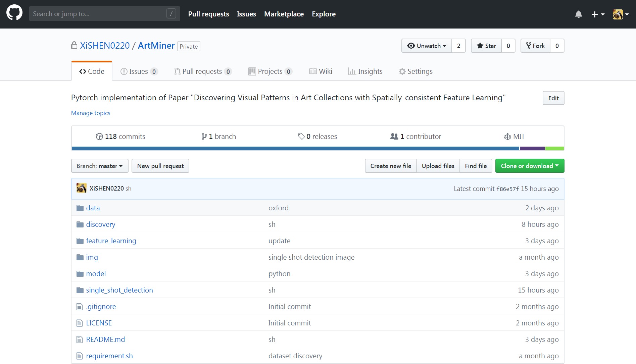The width and height of the screenshot is (636, 364).
Task: Expand the Branch: master dropdown
Action: click(x=100, y=166)
